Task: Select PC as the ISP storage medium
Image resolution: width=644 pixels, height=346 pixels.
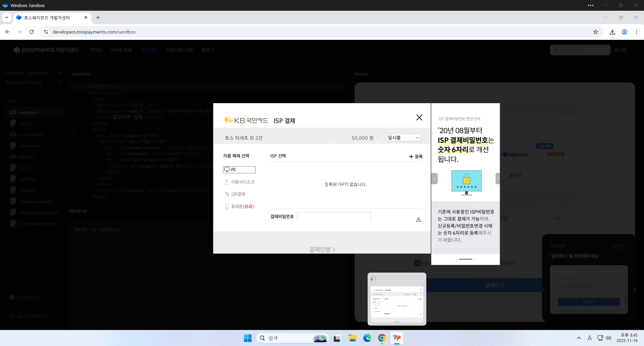Action: click(x=239, y=170)
